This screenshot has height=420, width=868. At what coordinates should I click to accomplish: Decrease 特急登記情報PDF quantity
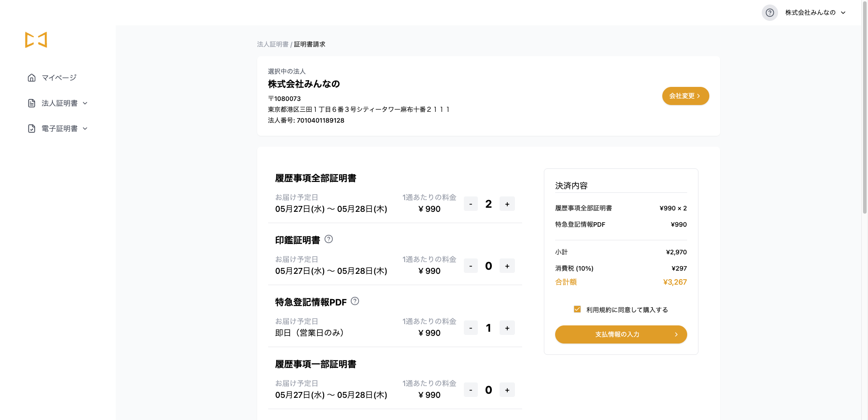coord(471,328)
